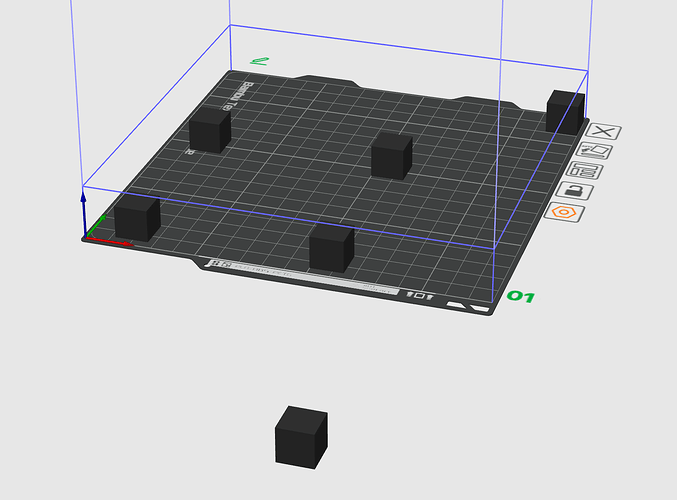Select the cube lying outside the plate
677x500 pixels.
coord(301,437)
